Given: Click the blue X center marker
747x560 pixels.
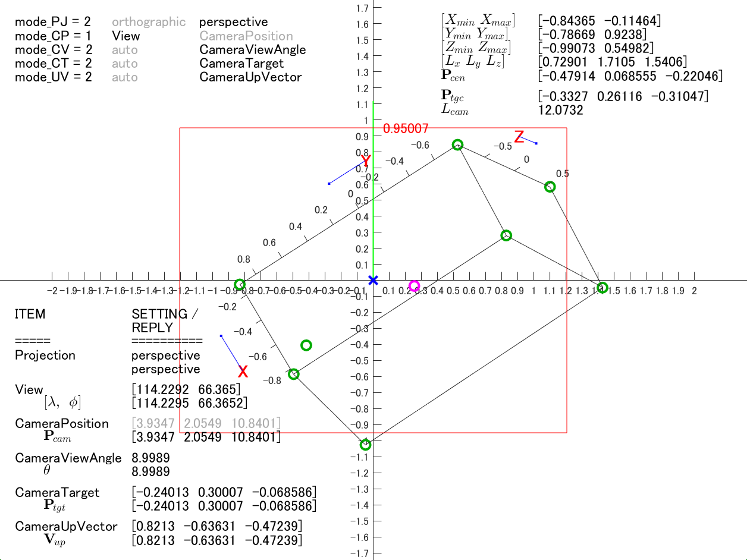Looking at the screenshot, I should (374, 279).
